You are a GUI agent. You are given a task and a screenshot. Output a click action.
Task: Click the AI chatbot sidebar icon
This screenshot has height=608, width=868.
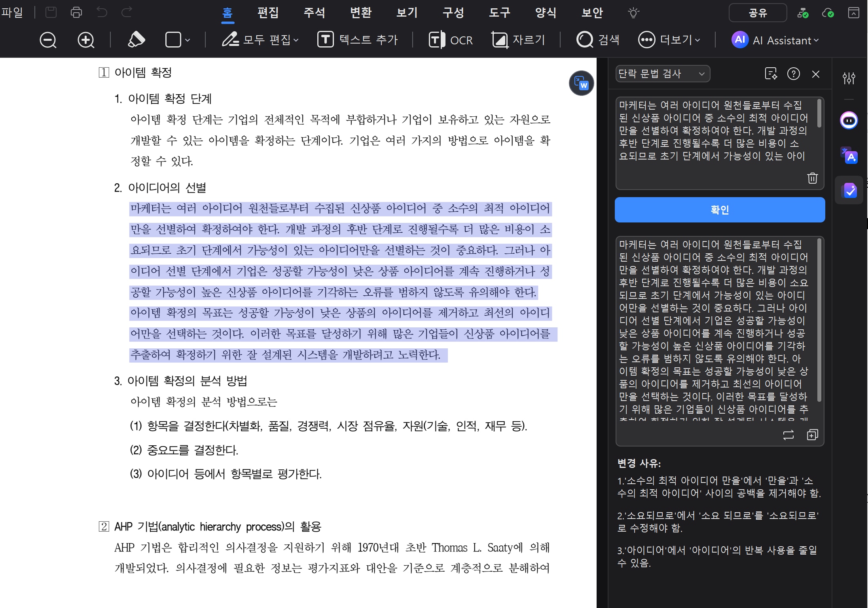(849, 120)
